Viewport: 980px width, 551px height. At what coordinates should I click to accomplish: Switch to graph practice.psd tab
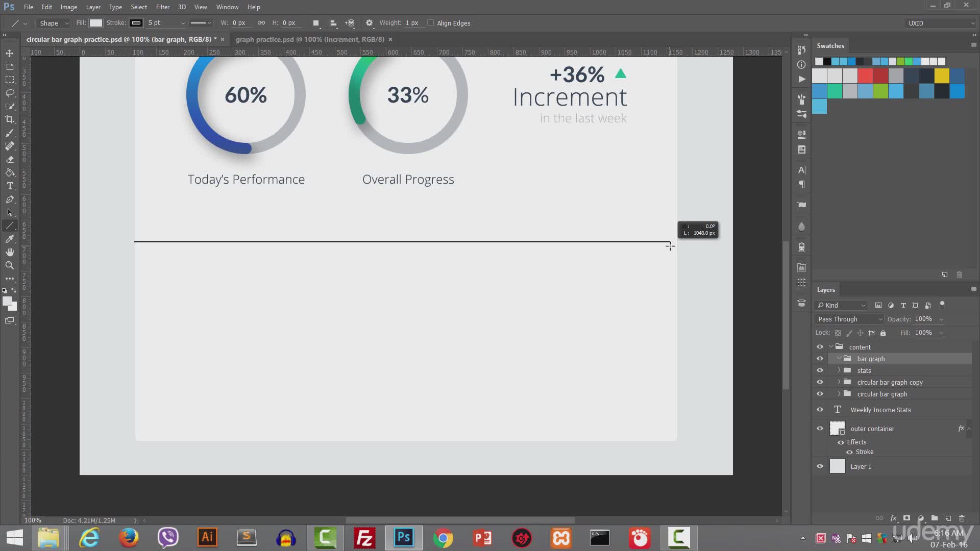click(310, 39)
